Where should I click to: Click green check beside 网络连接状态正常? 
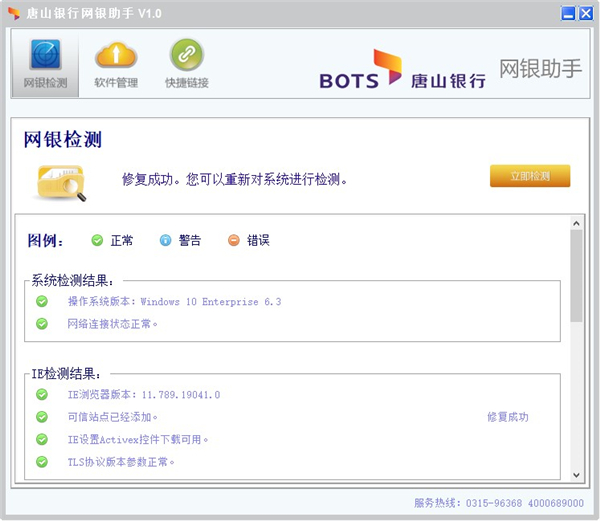[42, 324]
